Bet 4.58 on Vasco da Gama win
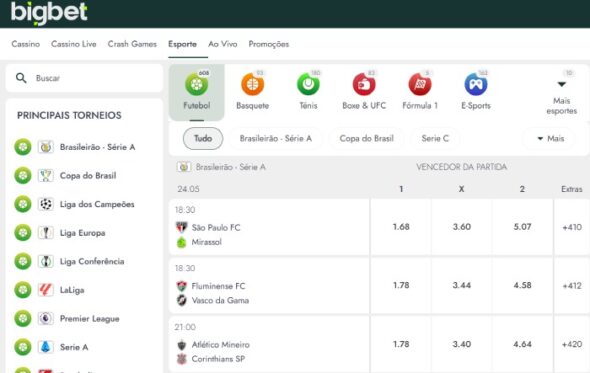590x373 pixels. (522, 285)
